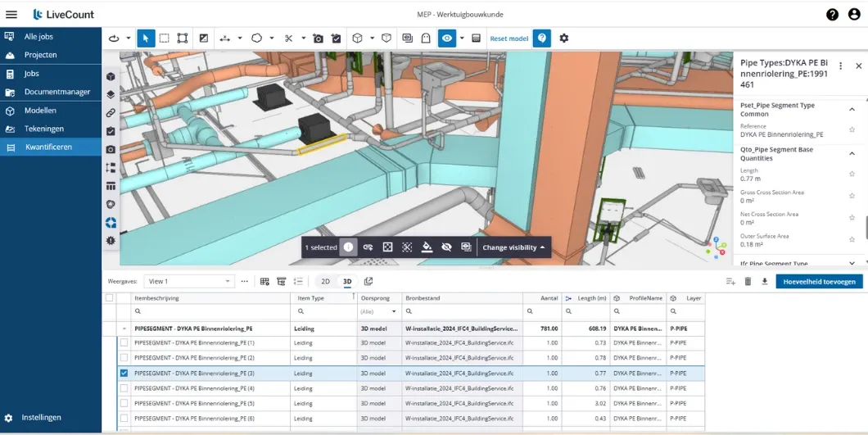The image size is (868, 435).
Task: Open the hamburger main menu
Action: [11, 15]
